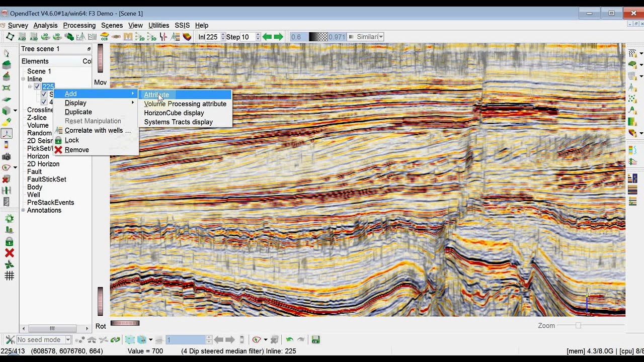Show the tracking cube icon in bottom toolbar
Viewport: 644px width, 362px height.
coord(130,340)
